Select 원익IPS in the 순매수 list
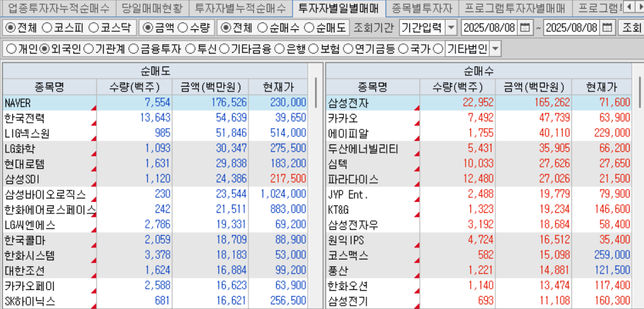 [346, 241]
